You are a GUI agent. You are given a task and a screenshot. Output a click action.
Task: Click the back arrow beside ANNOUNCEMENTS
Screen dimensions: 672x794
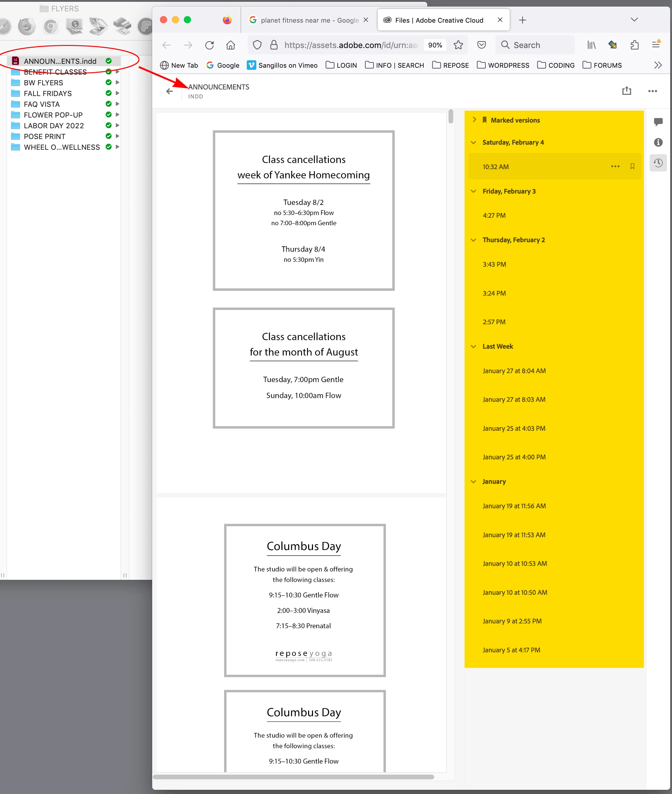coord(169,91)
